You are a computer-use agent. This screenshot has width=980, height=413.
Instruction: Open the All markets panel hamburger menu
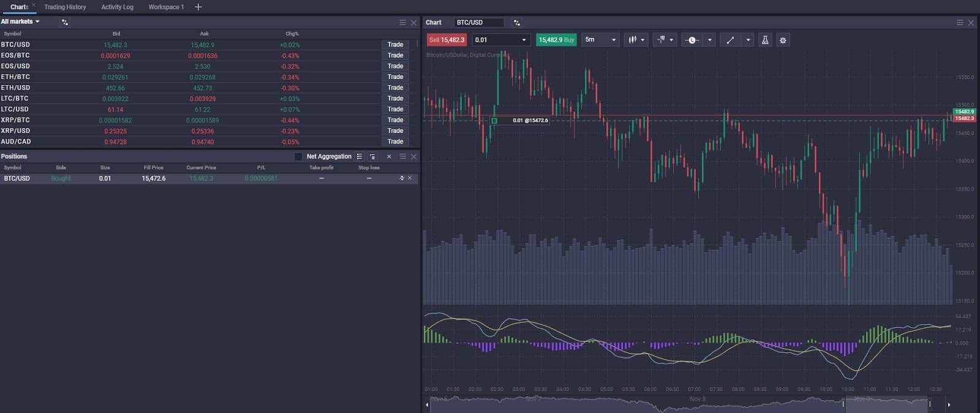[x=402, y=22]
